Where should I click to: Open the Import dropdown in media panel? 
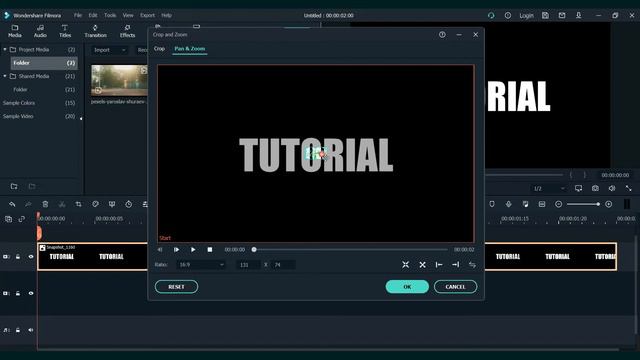point(109,50)
